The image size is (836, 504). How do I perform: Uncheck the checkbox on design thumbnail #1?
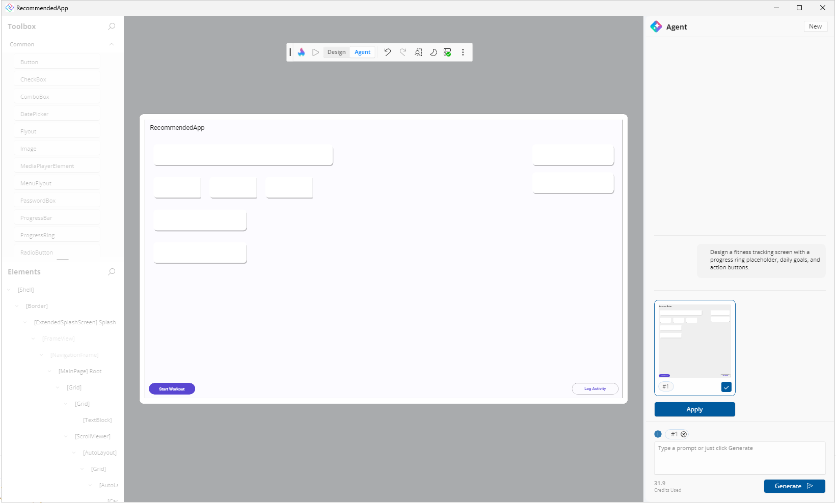coord(726,387)
